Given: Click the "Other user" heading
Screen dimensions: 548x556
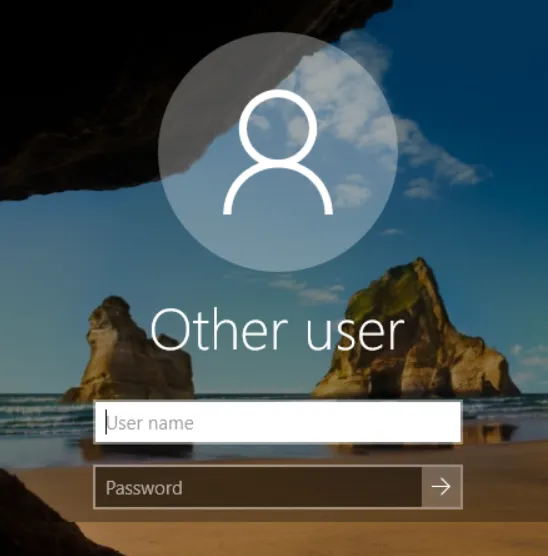Looking at the screenshot, I should 277,329.
